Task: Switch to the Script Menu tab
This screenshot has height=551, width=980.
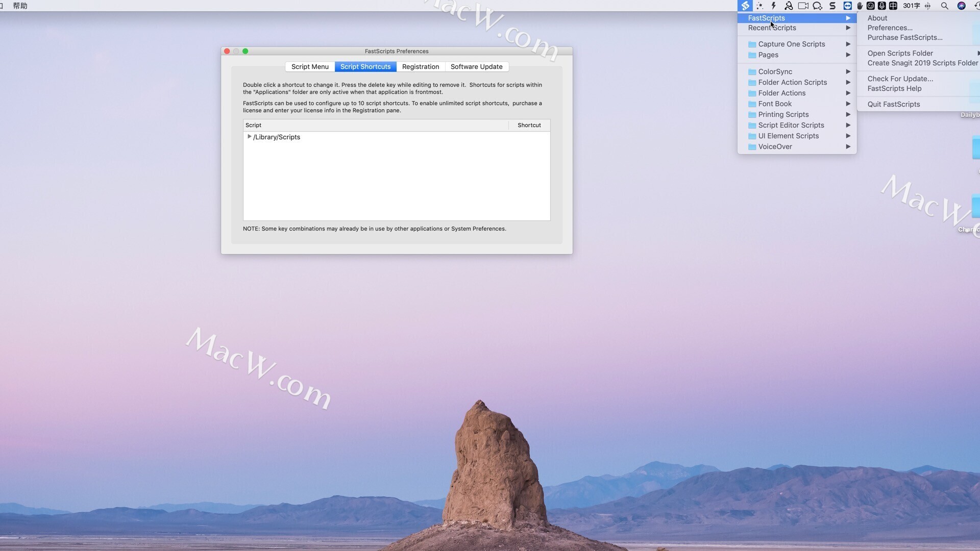Action: tap(310, 66)
